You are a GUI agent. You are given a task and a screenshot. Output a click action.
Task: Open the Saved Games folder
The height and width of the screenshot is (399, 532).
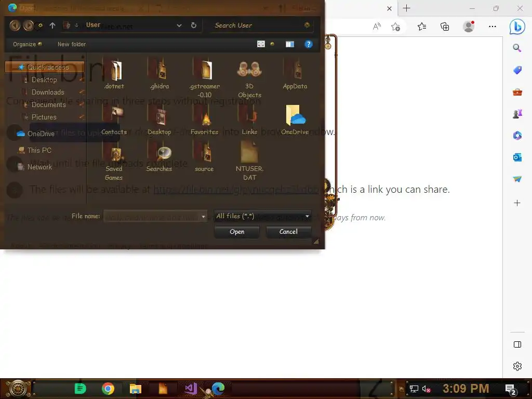tap(114, 161)
